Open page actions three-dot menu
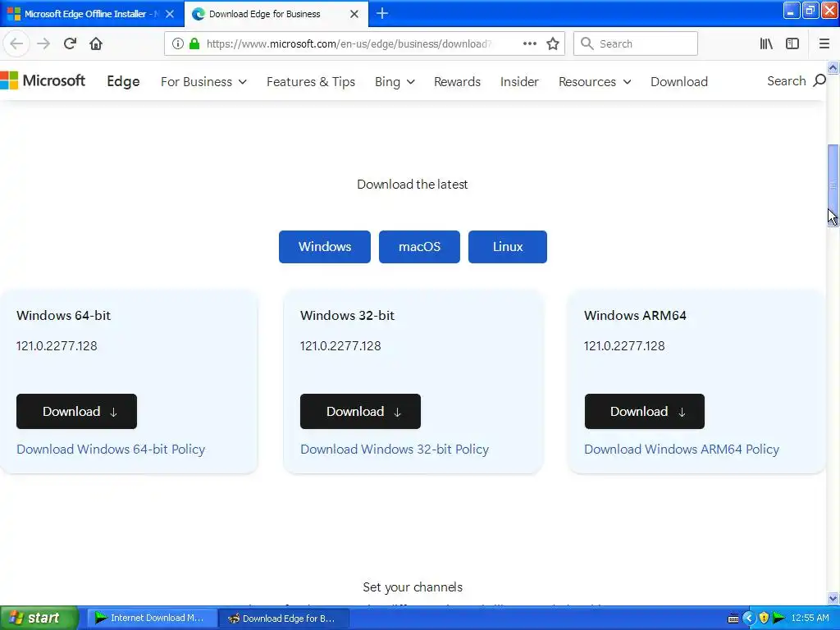Screen dimensions: 840x630 [x=529, y=43]
